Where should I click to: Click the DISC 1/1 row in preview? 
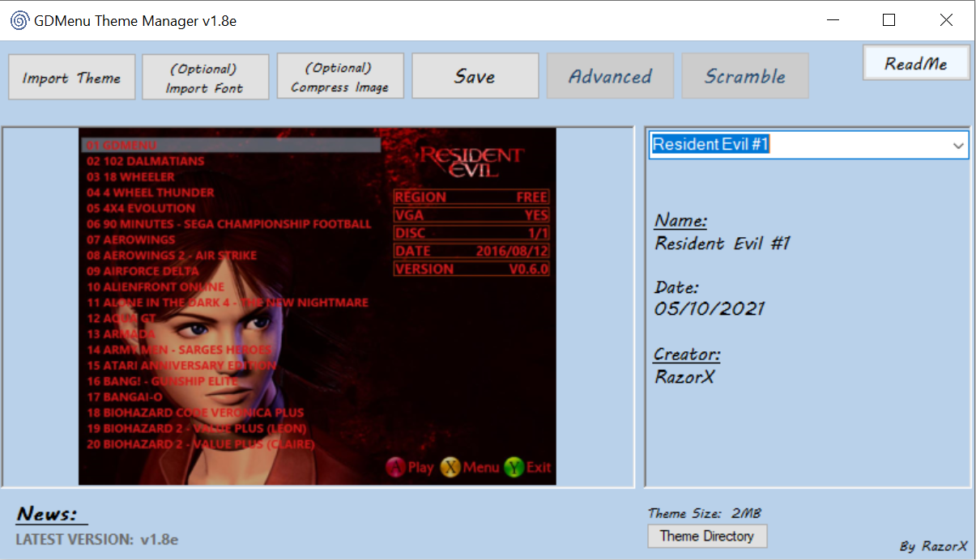(x=471, y=233)
